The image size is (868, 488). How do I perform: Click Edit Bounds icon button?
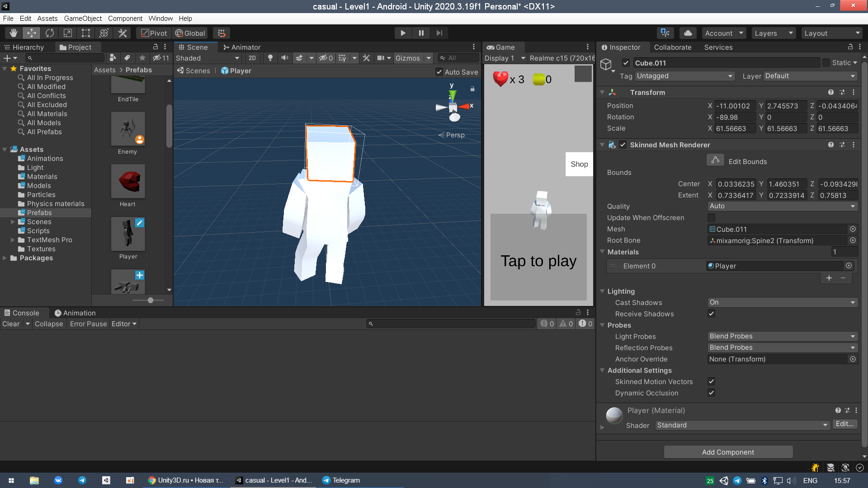click(715, 160)
